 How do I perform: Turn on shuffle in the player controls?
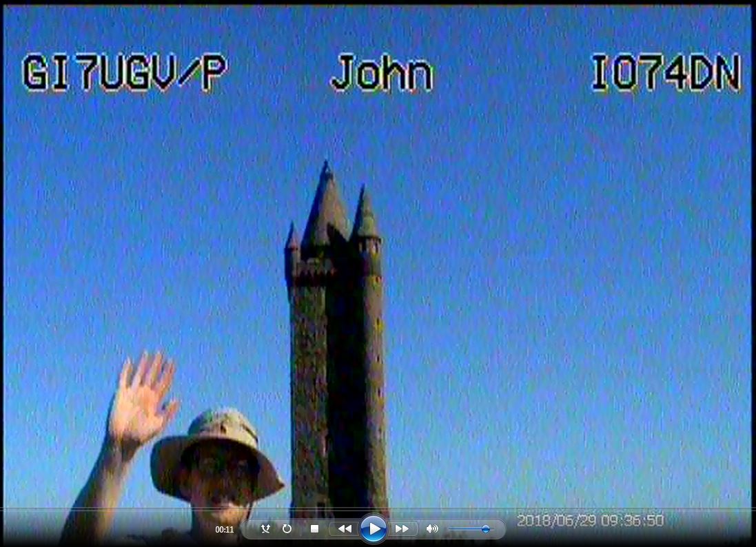coord(265,529)
